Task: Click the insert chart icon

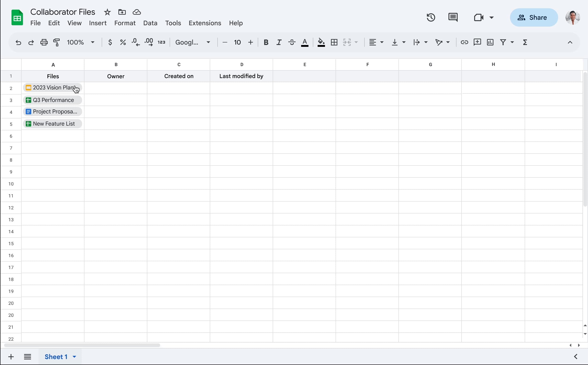Action: [490, 42]
